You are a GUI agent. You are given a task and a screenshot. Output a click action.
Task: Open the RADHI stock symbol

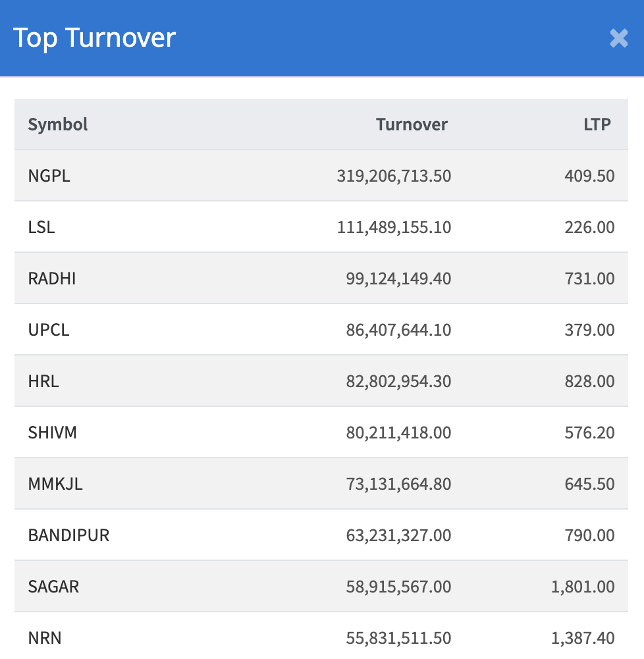tap(52, 278)
